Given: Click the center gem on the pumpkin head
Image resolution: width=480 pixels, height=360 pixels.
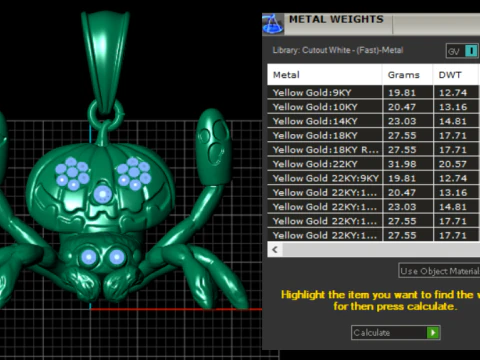Looking at the screenshot, I should [x=102, y=194].
